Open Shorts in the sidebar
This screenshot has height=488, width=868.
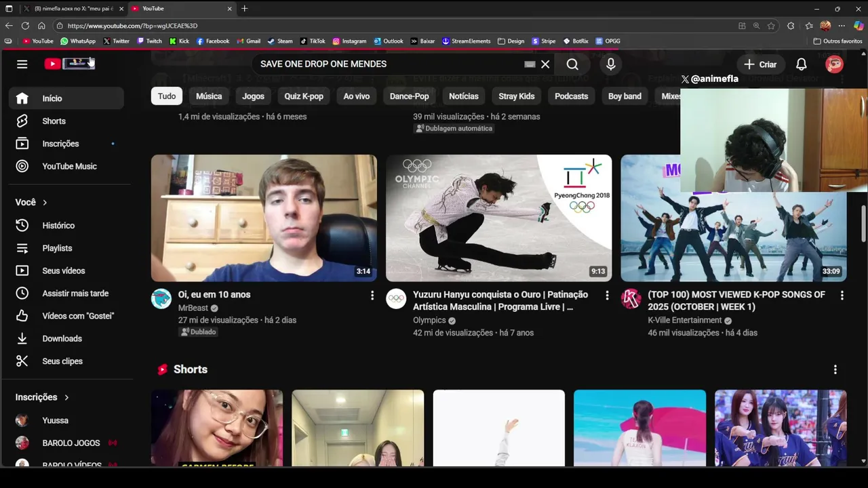66,121
